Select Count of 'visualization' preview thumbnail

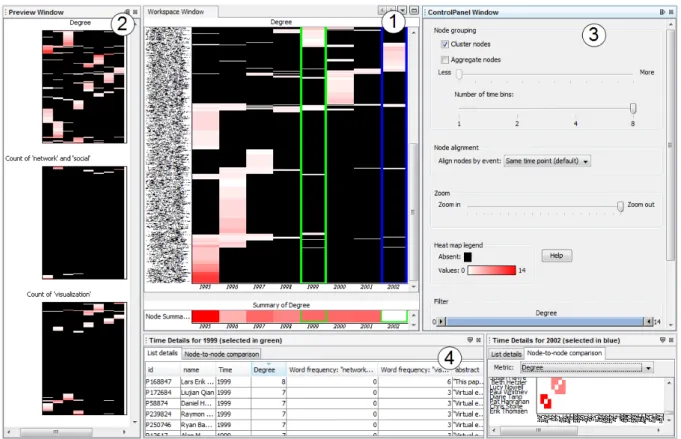[84, 358]
